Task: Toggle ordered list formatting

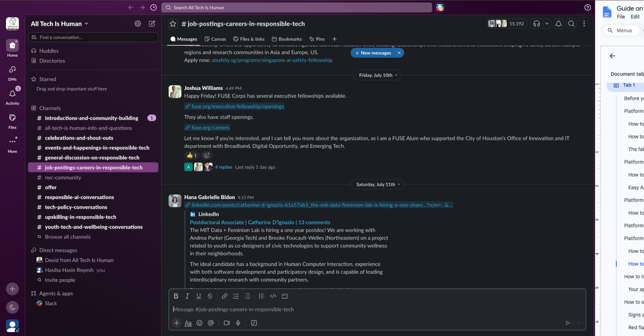Action: pos(236,296)
